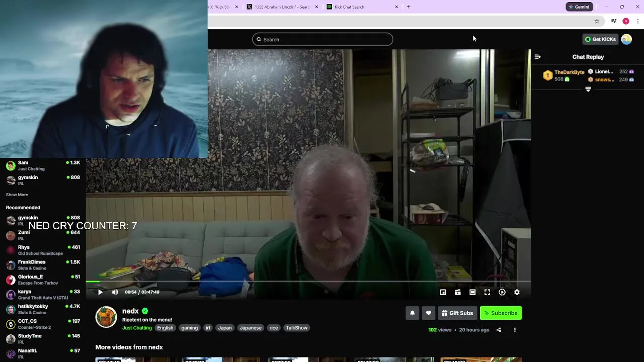This screenshot has height=362, width=644.
Task: Select the Japan tag
Action: (x=225, y=328)
